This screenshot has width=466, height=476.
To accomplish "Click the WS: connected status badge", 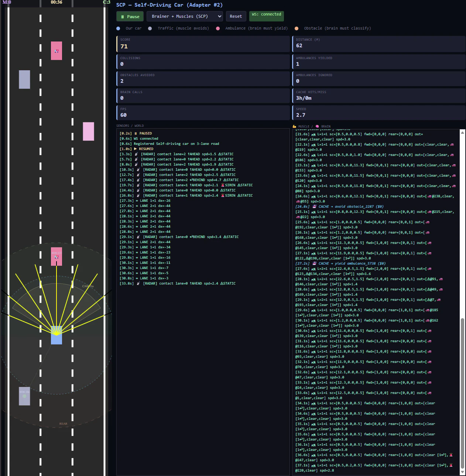I will click(266, 15).
